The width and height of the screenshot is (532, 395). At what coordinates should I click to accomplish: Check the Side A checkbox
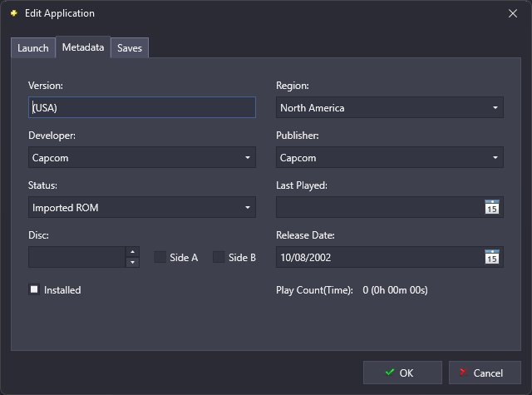coord(160,257)
